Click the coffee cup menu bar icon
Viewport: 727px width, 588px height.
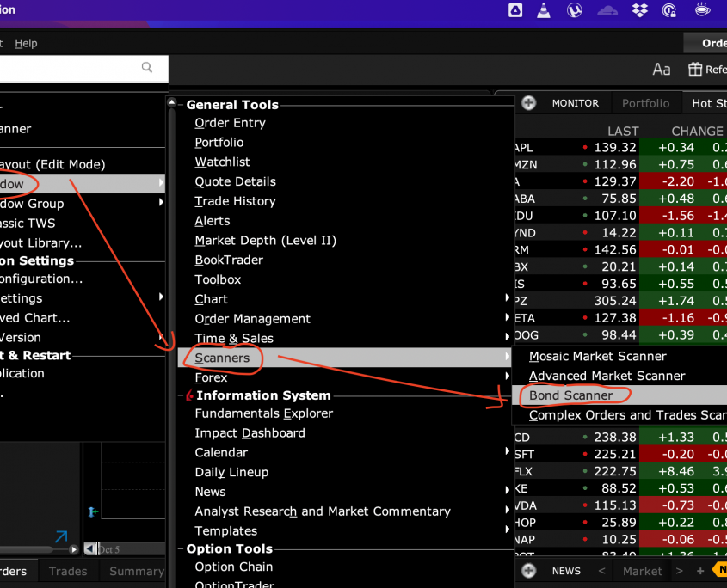click(x=702, y=10)
